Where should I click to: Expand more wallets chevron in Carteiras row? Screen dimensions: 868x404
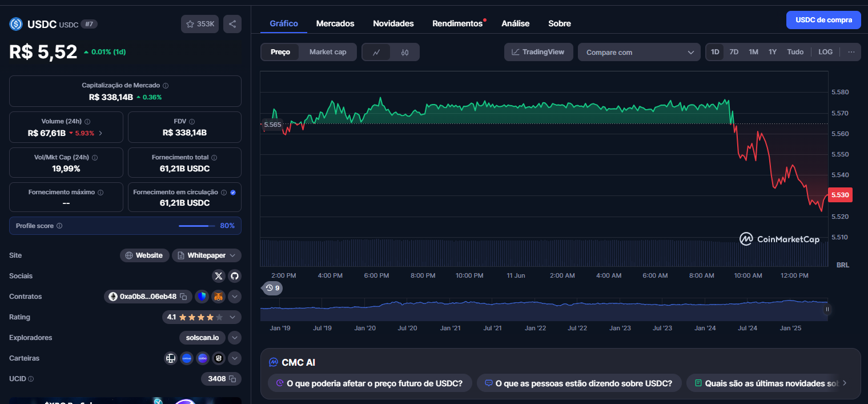pyautogui.click(x=235, y=358)
